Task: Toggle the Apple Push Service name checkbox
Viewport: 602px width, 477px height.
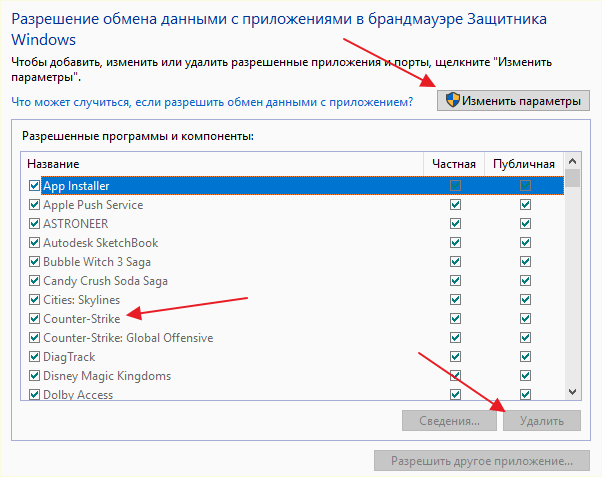Action: (x=34, y=205)
